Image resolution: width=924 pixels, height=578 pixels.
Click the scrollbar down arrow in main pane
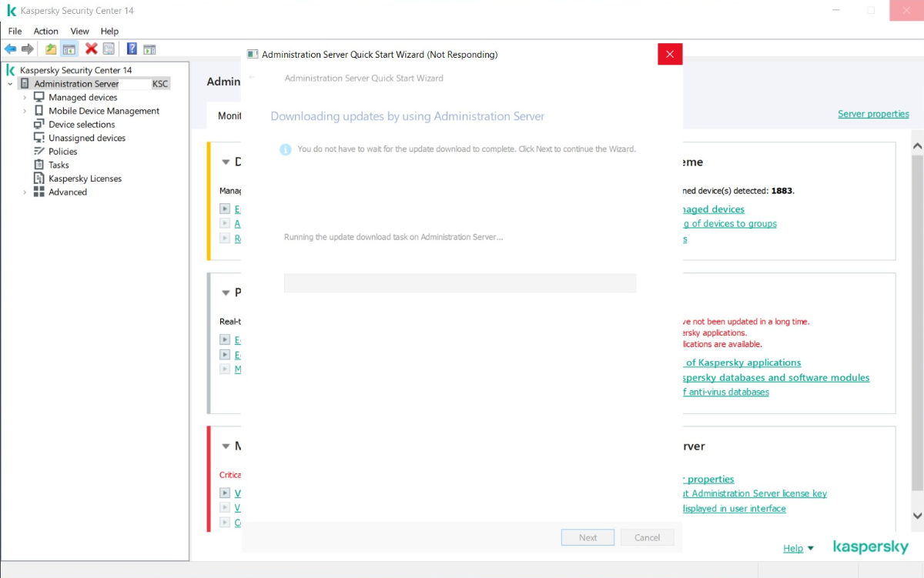[917, 516]
